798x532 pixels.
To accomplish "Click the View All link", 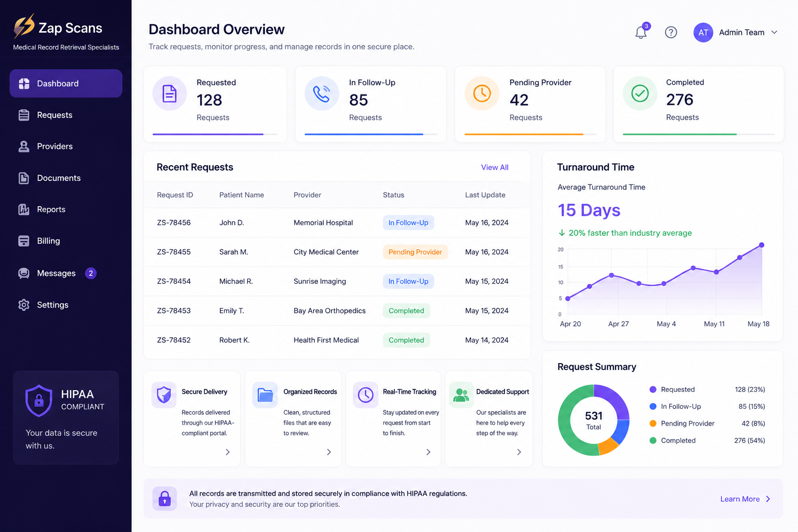I will [x=495, y=167].
